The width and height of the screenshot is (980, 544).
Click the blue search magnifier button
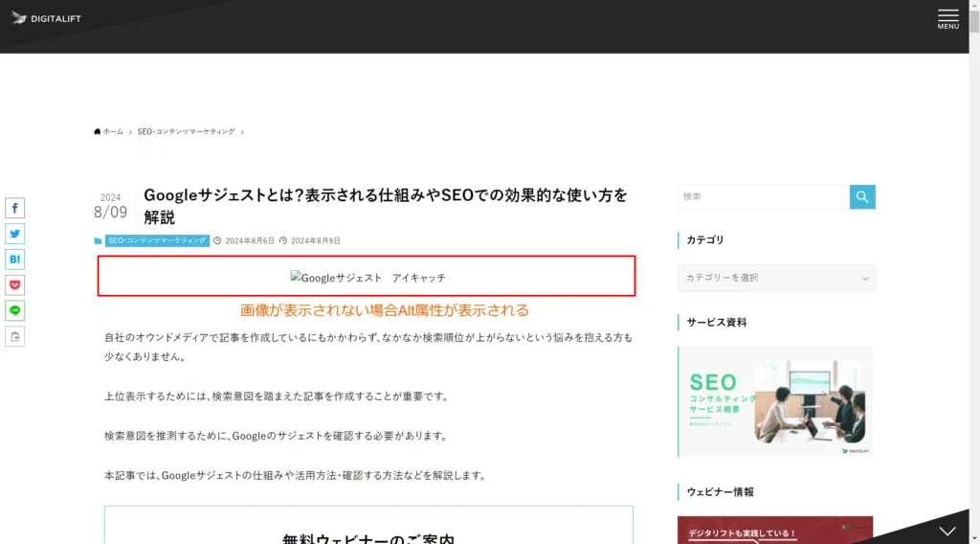[862, 197]
